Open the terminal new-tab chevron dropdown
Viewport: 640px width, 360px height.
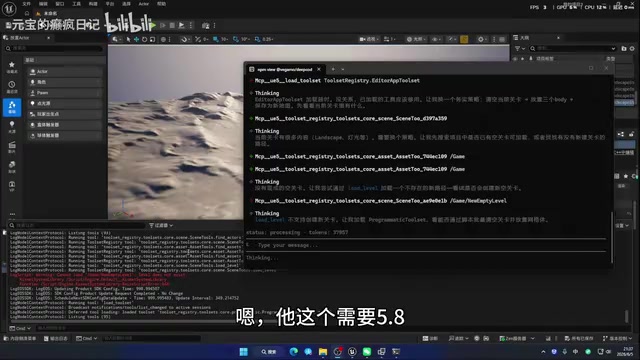click(x=343, y=69)
